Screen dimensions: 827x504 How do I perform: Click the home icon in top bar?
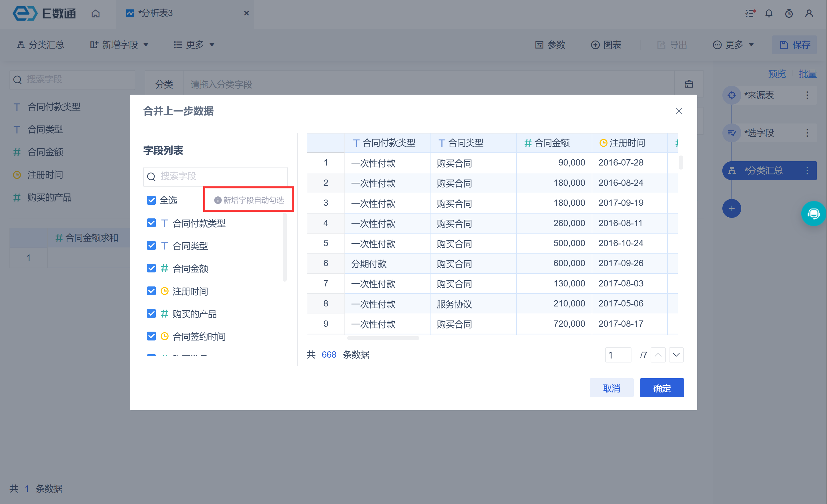coord(95,13)
